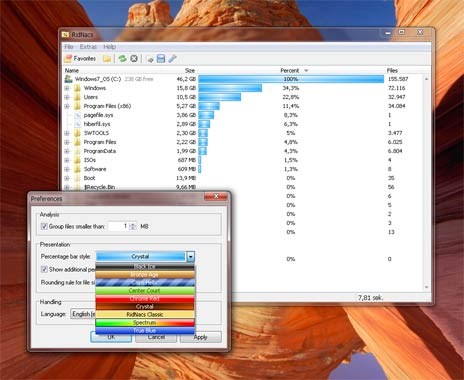The height and width of the screenshot is (380, 464).
Task: Expand the Windows folder tree node
Action: tap(67, 88)
